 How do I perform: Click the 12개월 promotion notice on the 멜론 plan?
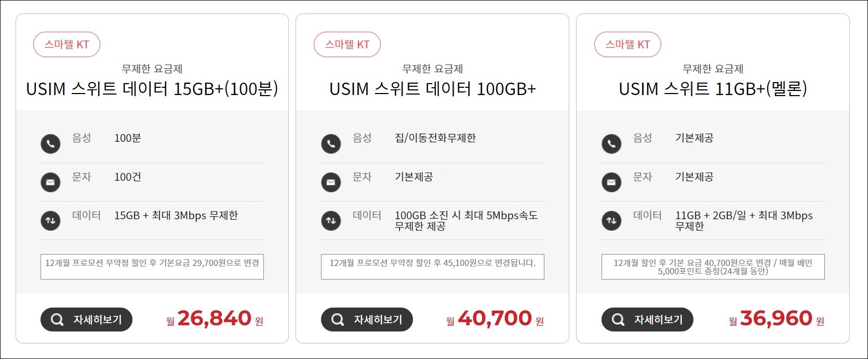713,267
